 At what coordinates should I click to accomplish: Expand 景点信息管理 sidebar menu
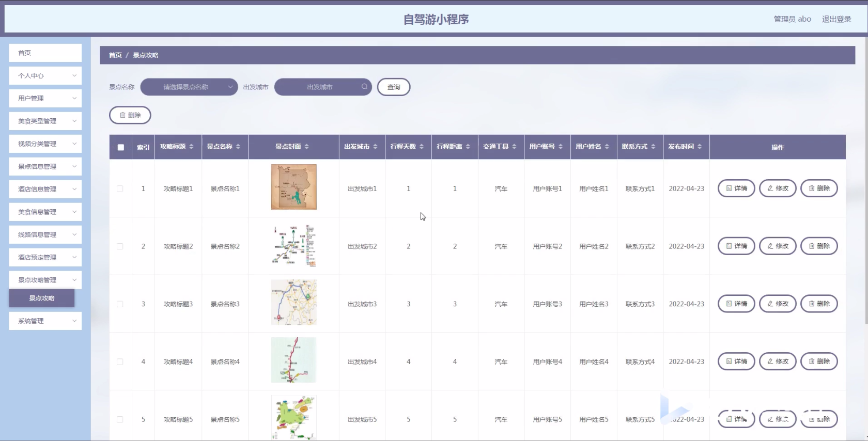point(45,166)
